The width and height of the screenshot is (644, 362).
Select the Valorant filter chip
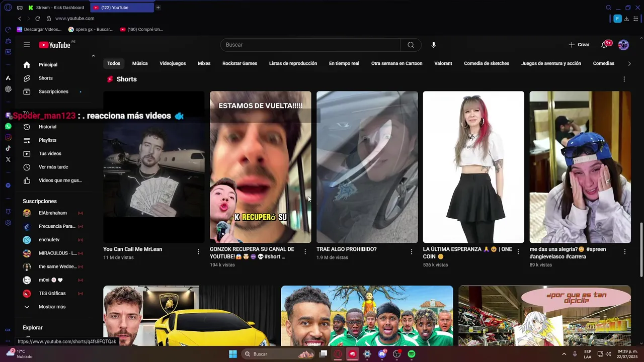click(443, 63)
